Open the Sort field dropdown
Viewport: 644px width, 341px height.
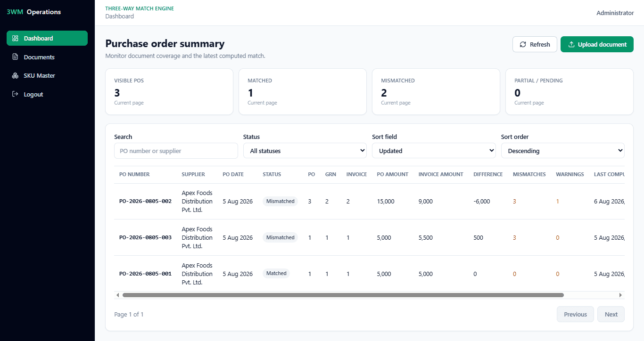click(434, 151)
